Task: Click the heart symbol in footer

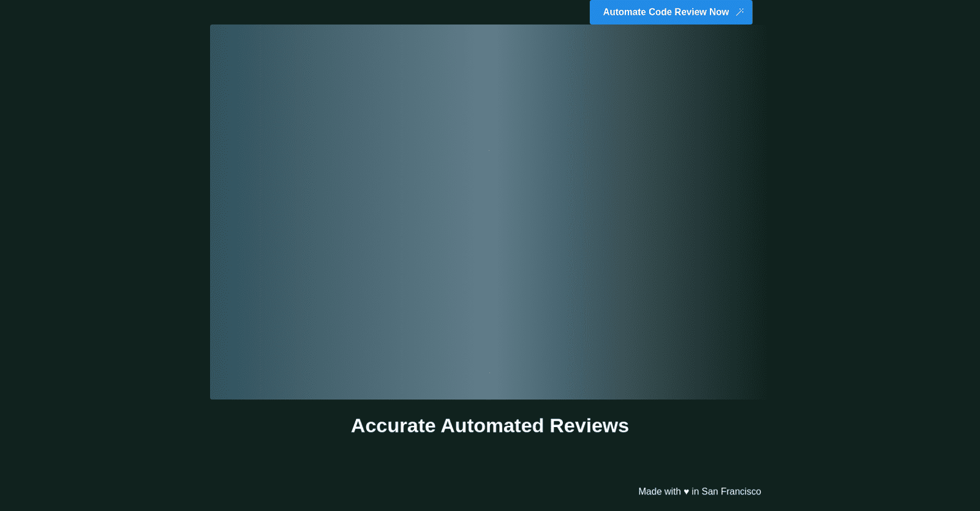Action: (687, 491)
